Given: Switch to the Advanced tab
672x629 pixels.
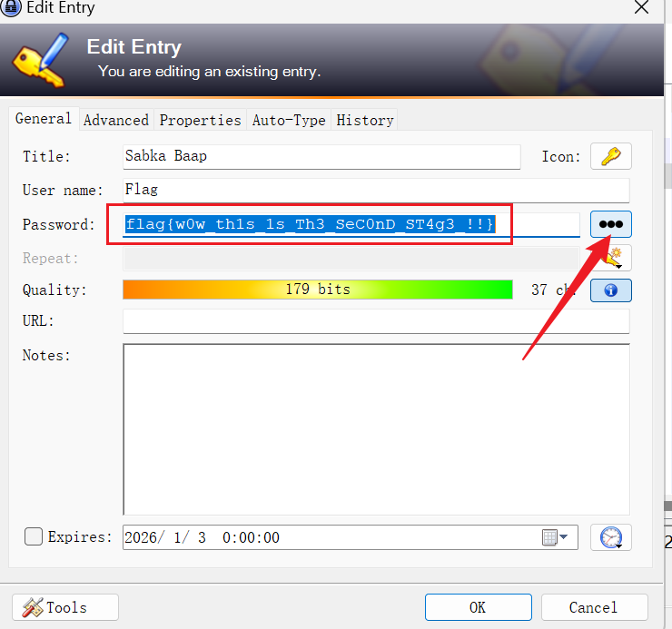Looking at the screenshot, I should pos(115,120).
